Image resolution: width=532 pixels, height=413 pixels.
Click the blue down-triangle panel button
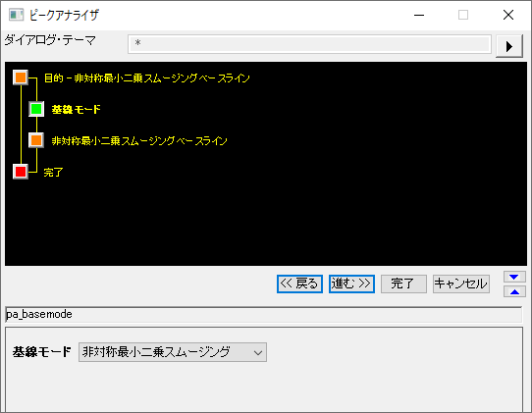click(x=514, y=277)
